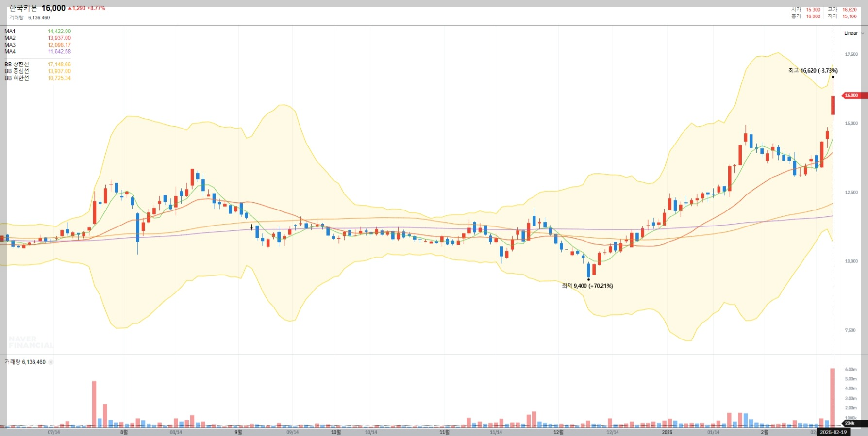Click the 2025 year axis label
Screen dimensions: 868x436
pos(668,432)
